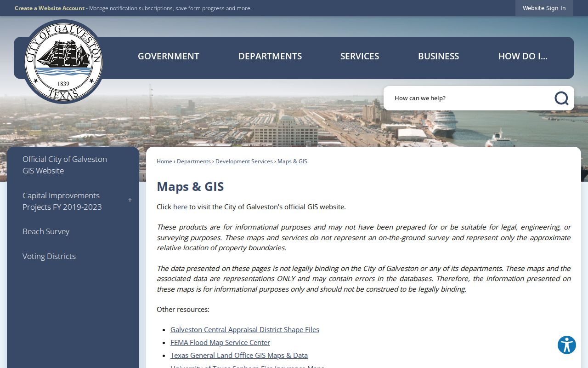Open Capital Improvements Projects FY 2019-2023
588x368 pixels.
click(x=62, y=201)
